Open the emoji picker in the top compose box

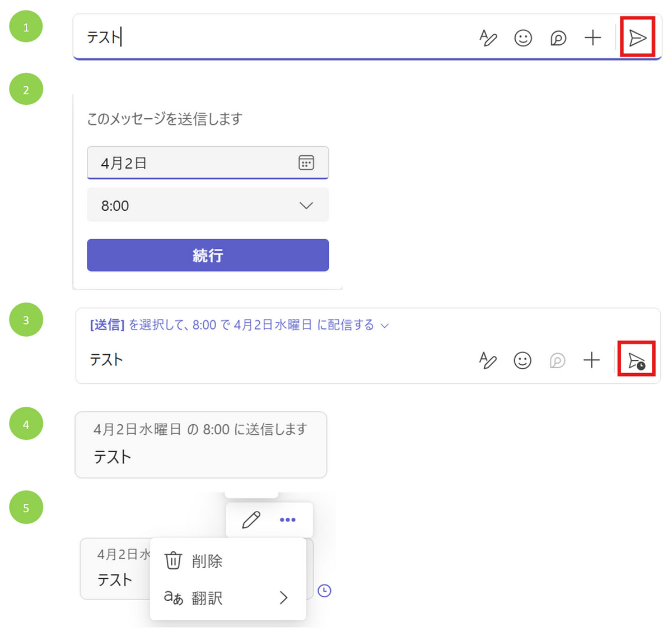[523, 38]
